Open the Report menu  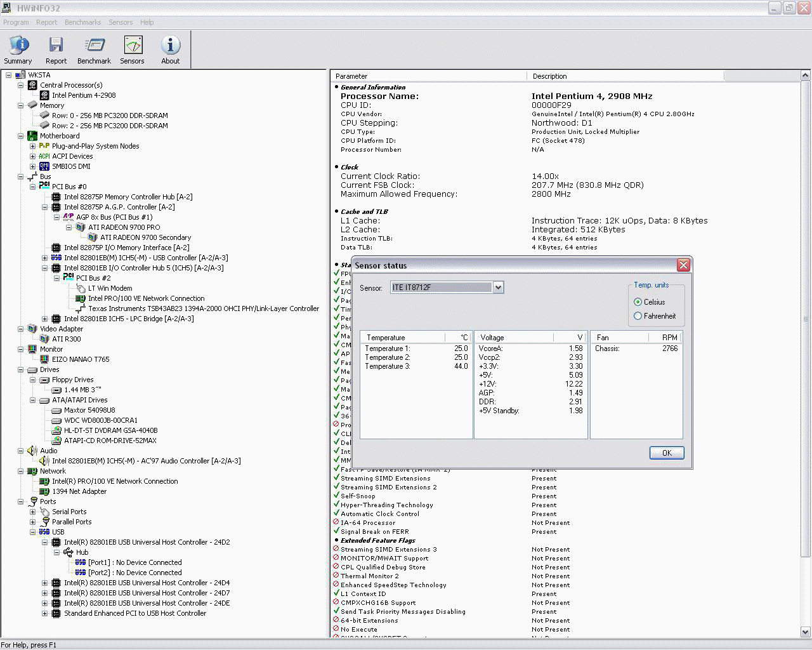click(x=46, y=22)
